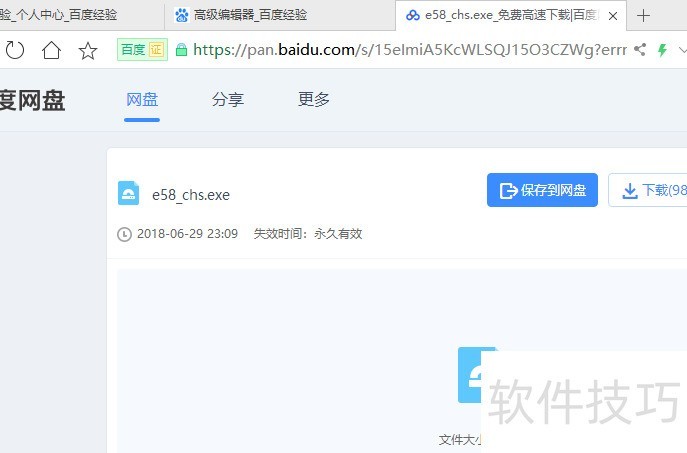687x453 pixels.
Task: Click the Baidu paw favicon on editor tab
Action: 181,15
